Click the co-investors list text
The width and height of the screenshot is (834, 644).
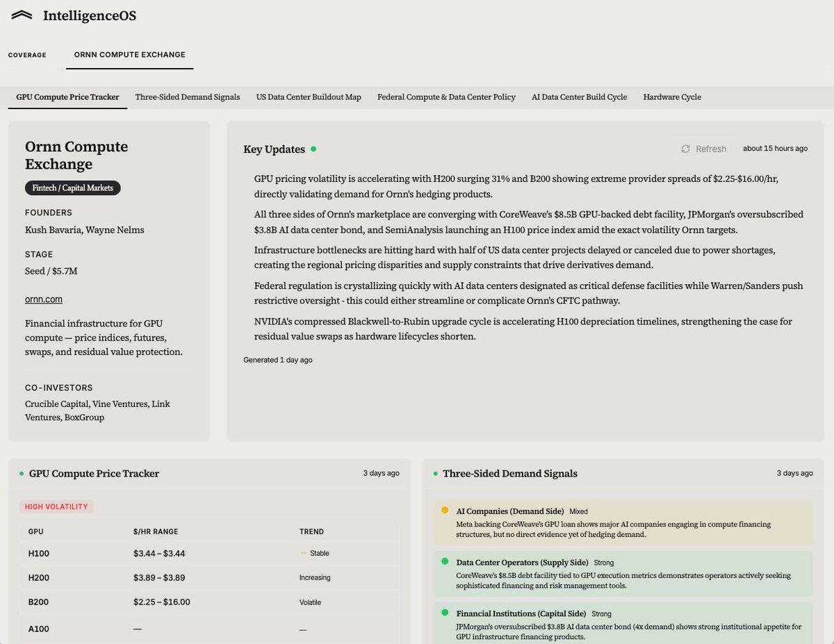(x=97, y=411)
